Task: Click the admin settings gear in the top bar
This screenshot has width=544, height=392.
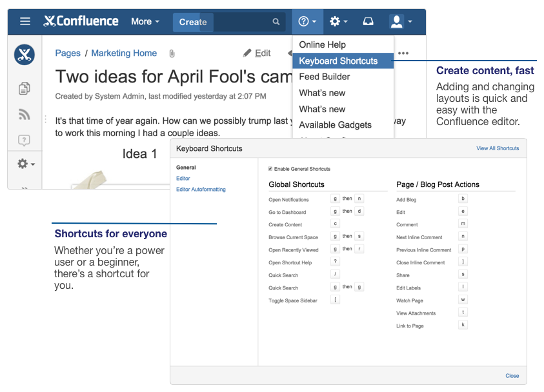Action: click(x=336, y=21)
